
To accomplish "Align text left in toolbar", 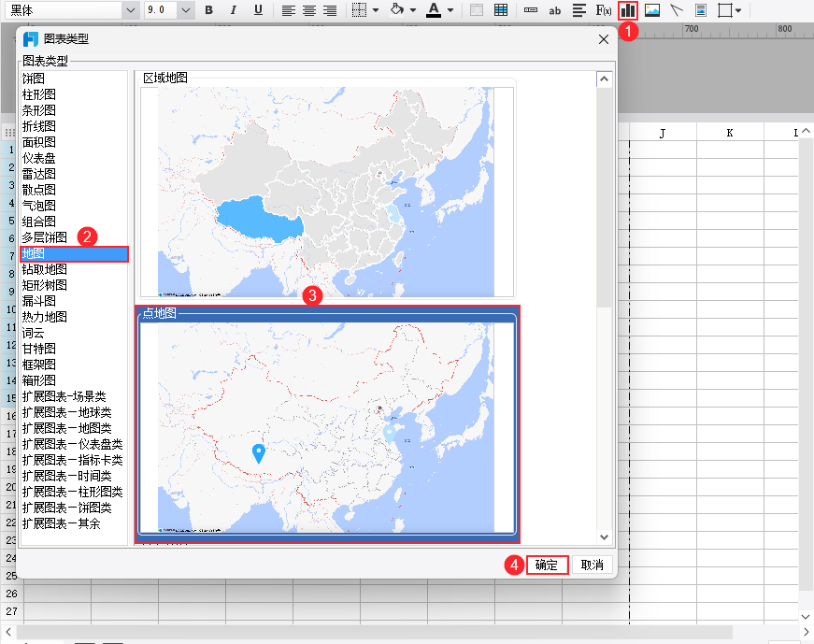I will (289, 10).
